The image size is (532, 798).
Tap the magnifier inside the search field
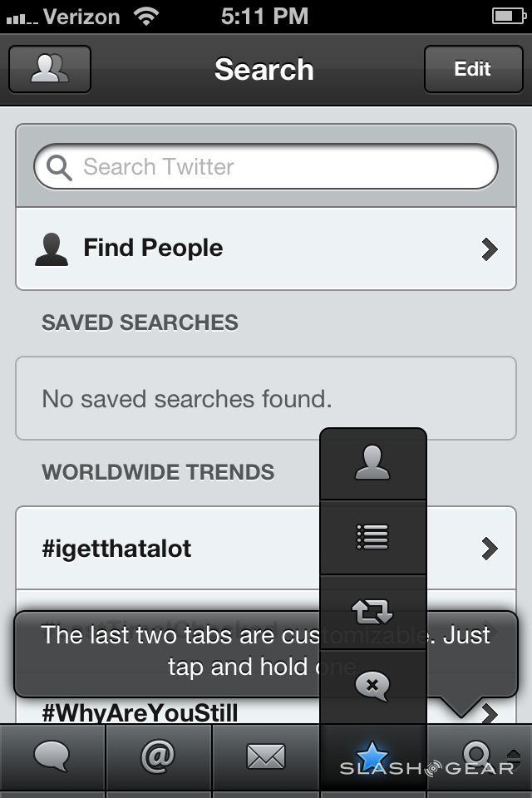click(60, 168)
